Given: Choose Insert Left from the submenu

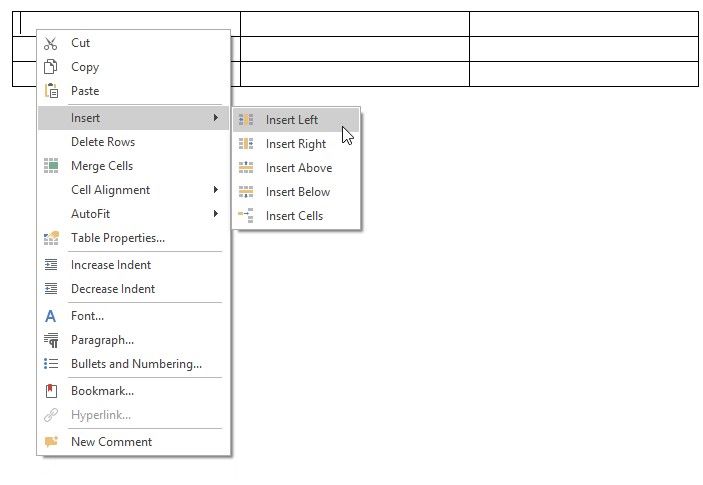Looking at the screenshot, I should point(292,120).
